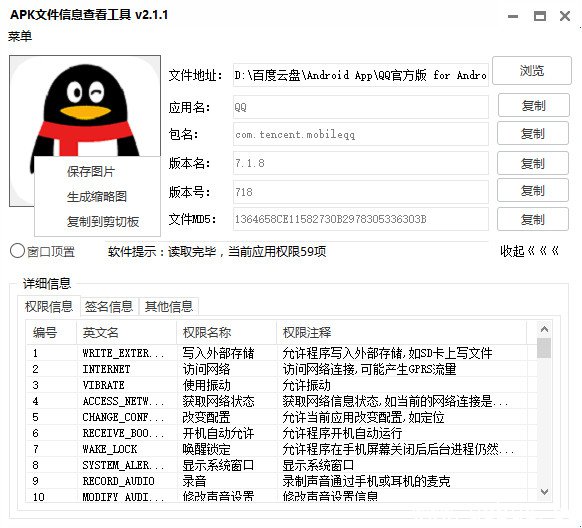Click the scroll-up arrow of the permissions list
The width and height of the screenshot is (582, 528).
[545, 329]
